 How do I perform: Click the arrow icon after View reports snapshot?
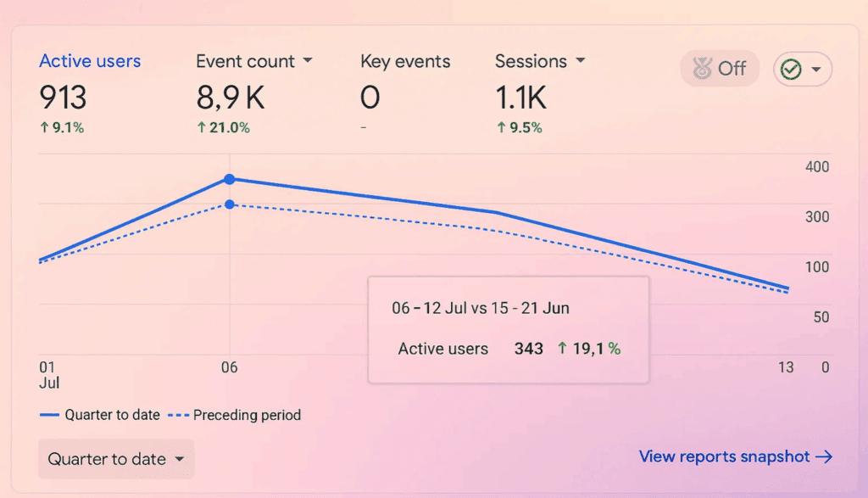pyautogui.click(x=824, y=456)
